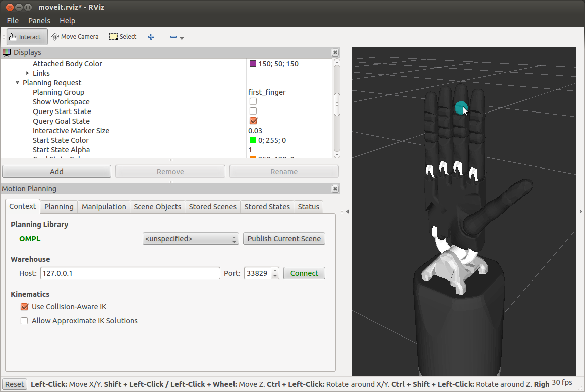Activate the Select tool

click(x=123, y=37)
